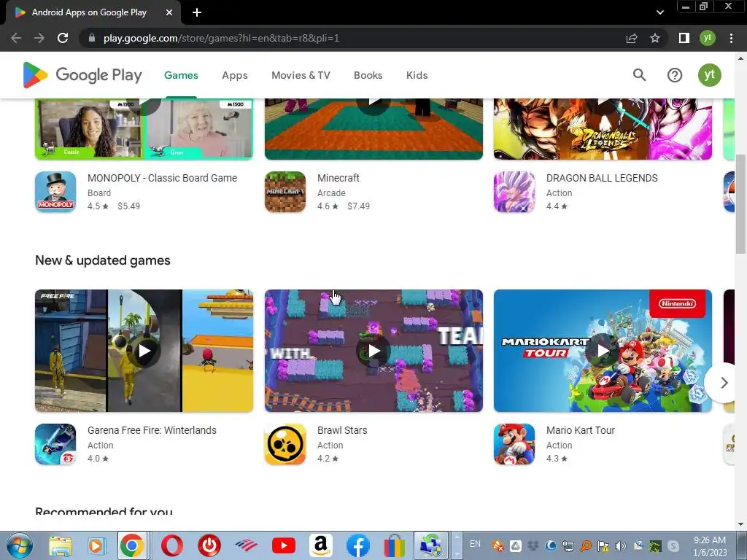Click the page vertical scrollbar thumb
This screenshot has height=560, width=747.
point(740,204)
